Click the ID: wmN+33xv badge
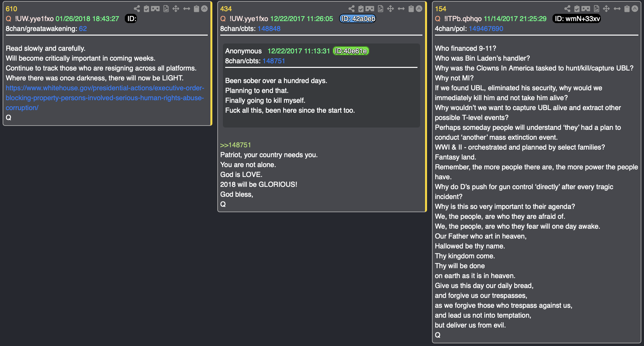The height and width of the screenshot is (346, 644). click(577, 19)
